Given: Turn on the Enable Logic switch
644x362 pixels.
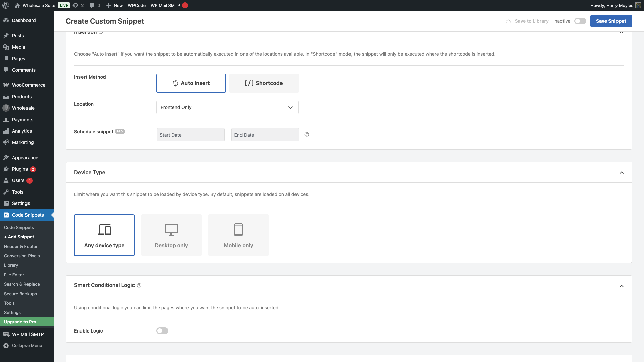Looking at the screenshot, I should coord(162,331).
